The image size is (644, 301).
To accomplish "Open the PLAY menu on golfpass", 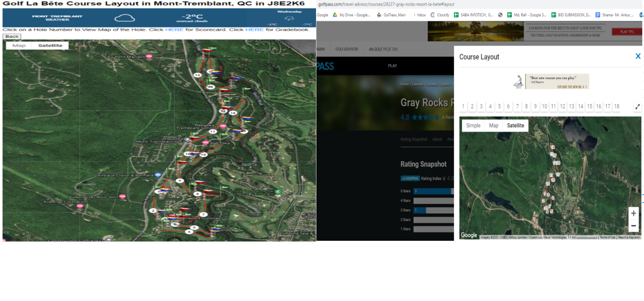I will pyautogui.click(x=392, y=66).
